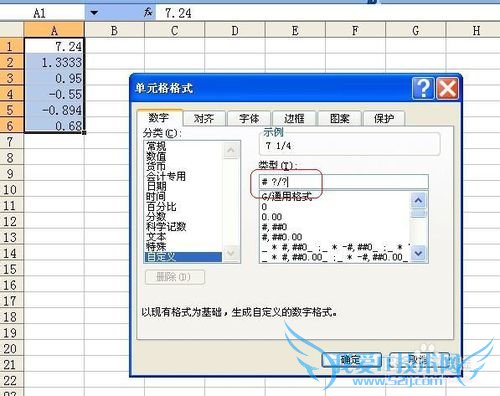This screenshot has width=500, height=396.
Task: Switch to the 字体 tab
Action: click(x=249, y=118)
